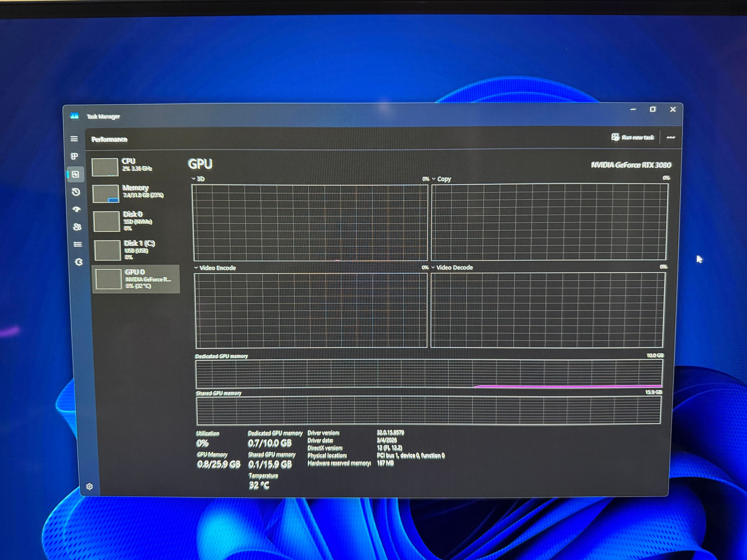Click the 32 °C temperature value
This screenshot has width=747, height=560.
(x=259, y=486)
